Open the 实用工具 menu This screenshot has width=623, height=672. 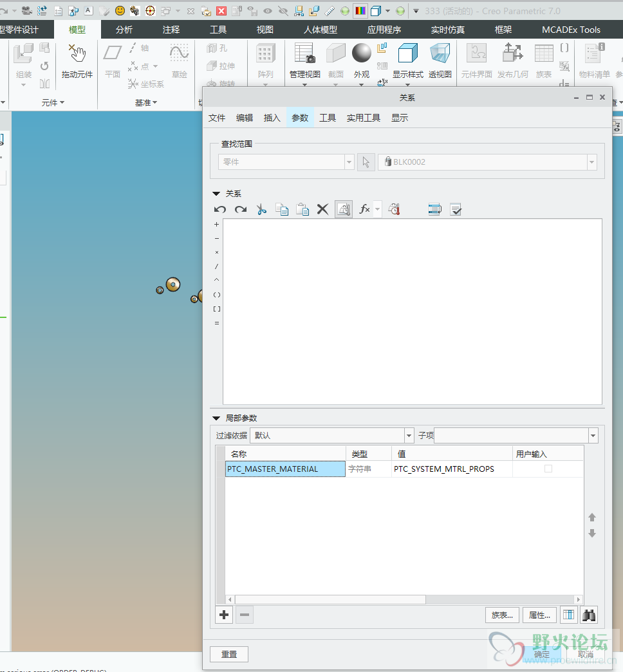[364, 118]
